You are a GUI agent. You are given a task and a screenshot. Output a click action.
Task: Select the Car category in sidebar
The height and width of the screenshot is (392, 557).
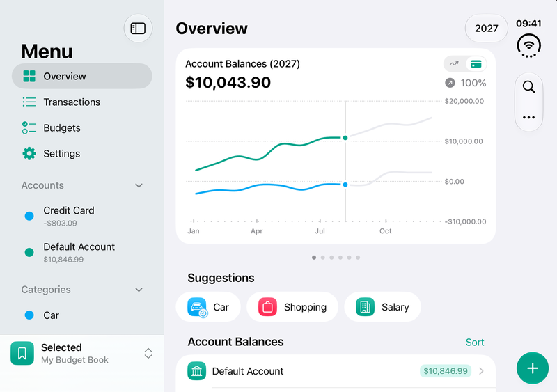point(82,315)
